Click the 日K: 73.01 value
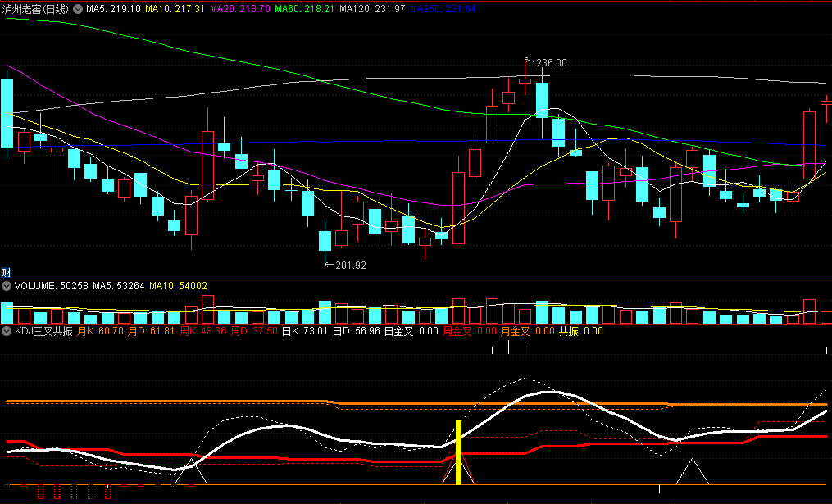The width and height of the screenshot is (832, 504). click(x=305, y=331)
